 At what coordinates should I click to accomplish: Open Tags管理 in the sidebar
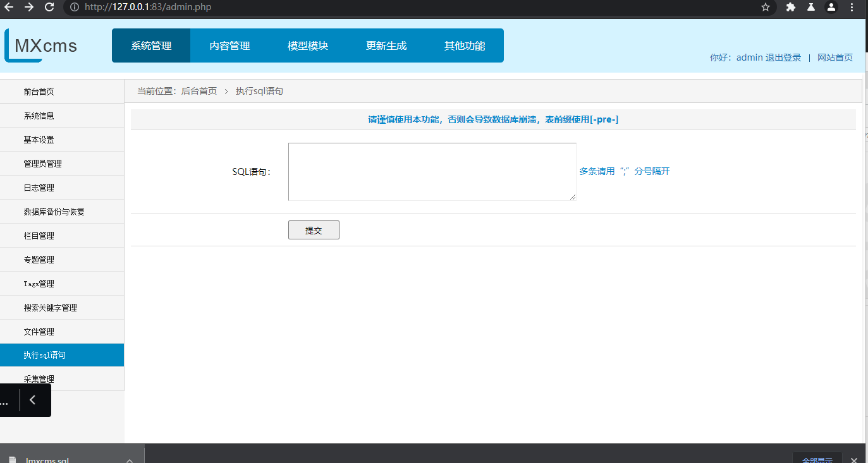(x=62, y=284)
